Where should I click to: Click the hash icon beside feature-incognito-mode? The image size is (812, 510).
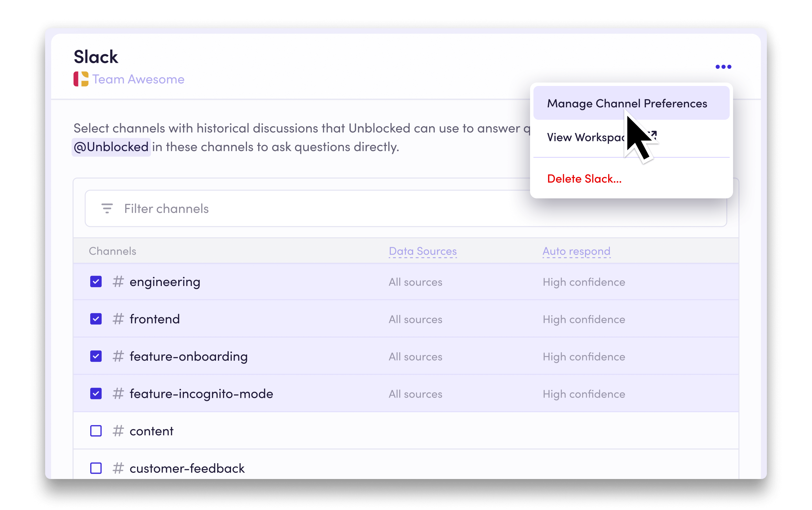(118, 393)
